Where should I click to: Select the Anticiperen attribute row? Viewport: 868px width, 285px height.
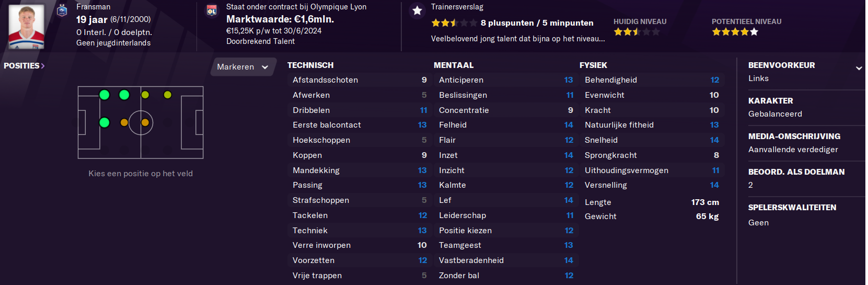(x=505, y=80)
